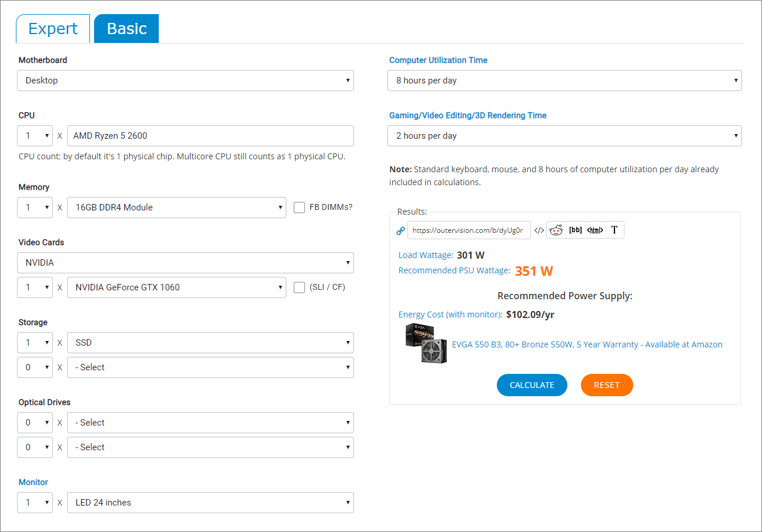Viewport: 762px width, 532px height.
Task: Tick the FB DIMMs checkbox
Action: [299, 207]
